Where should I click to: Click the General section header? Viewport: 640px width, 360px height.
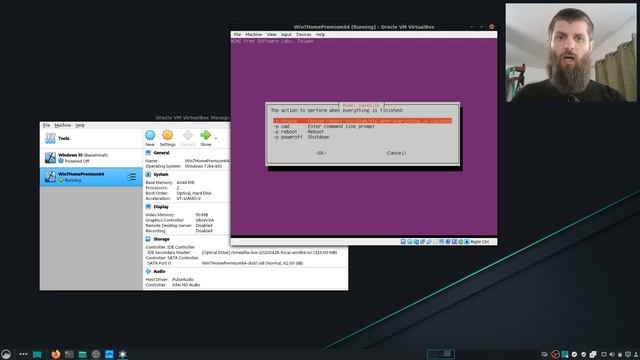point(161,153)
